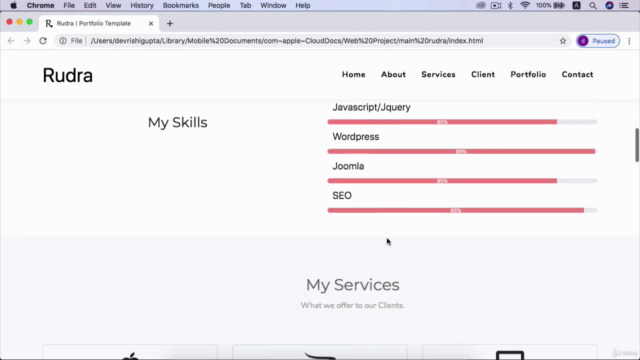The height and width of the screenshot is (360, 640).
Task: Go to About nav link
Action: click(393, 74)
